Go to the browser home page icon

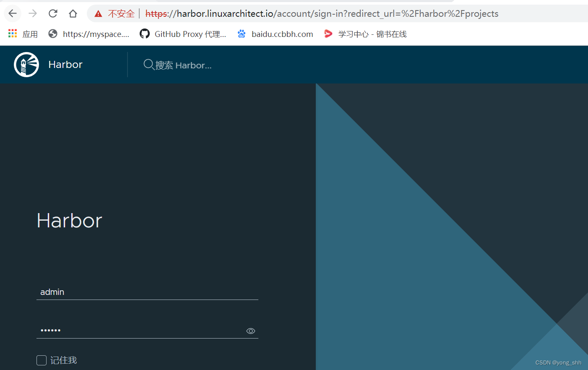coord(73,13)
